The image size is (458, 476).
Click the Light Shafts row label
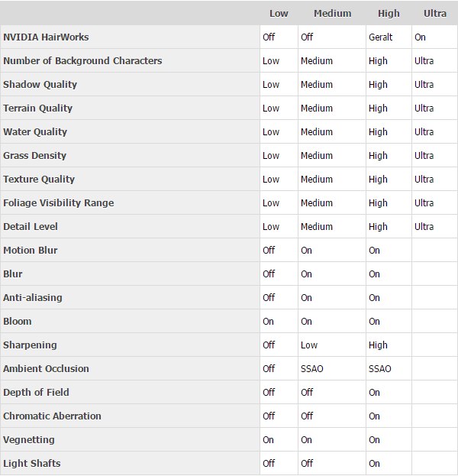(31, 463)
